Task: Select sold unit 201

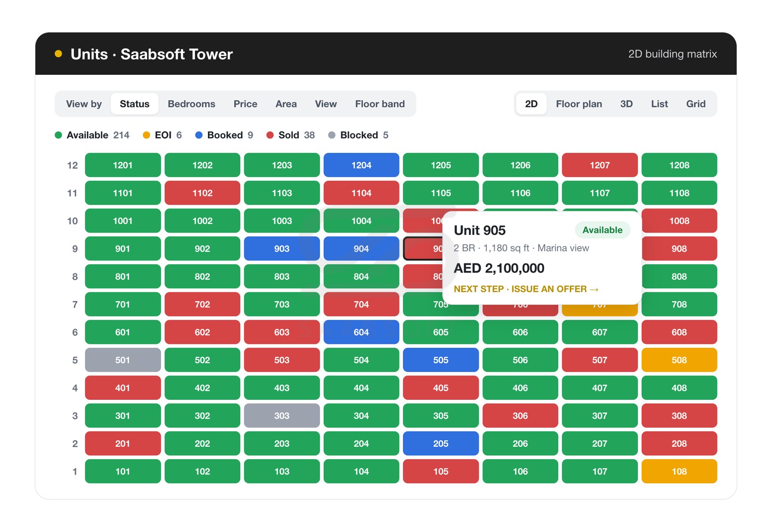Action: click(x=123, y=443)
